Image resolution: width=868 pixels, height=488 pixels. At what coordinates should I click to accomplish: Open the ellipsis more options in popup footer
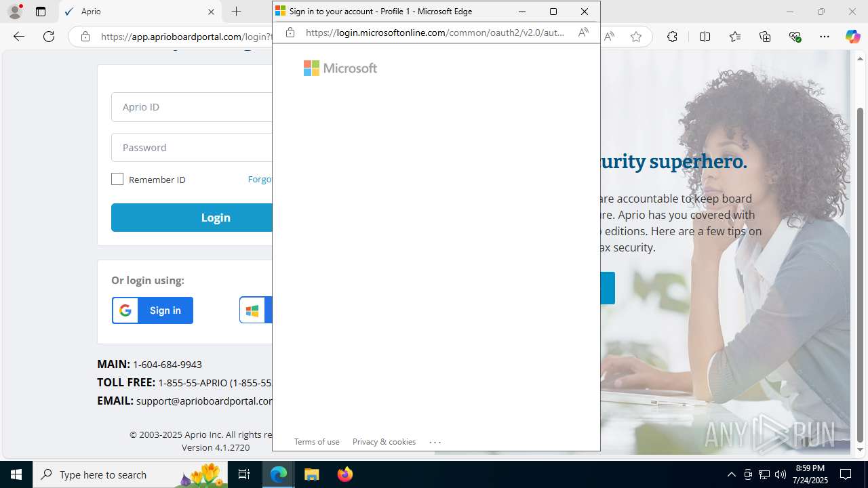click(x=435, y=442)
